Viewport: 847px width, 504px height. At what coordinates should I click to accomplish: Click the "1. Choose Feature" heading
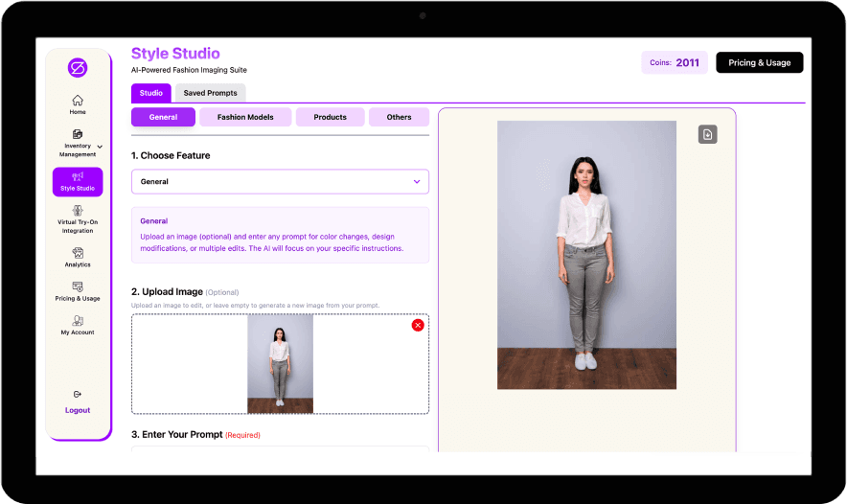(171, 155)
